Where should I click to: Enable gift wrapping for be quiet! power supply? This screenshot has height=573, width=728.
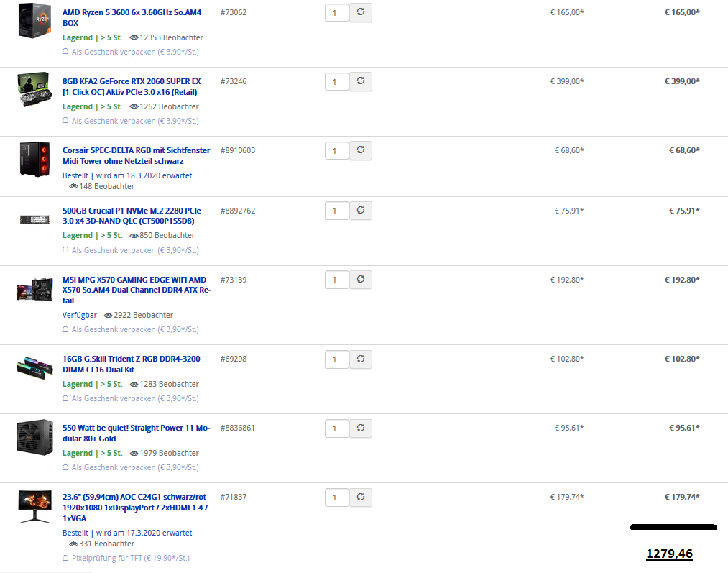click(65, 467)
